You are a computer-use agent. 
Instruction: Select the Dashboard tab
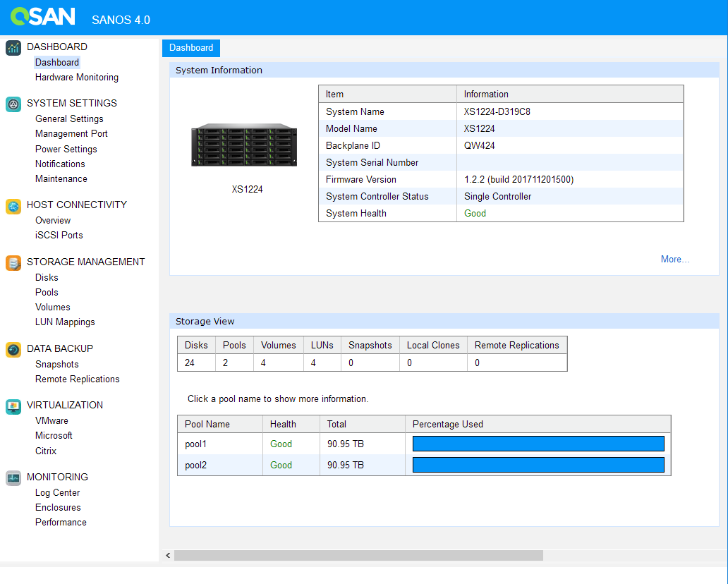coord(191,48)
